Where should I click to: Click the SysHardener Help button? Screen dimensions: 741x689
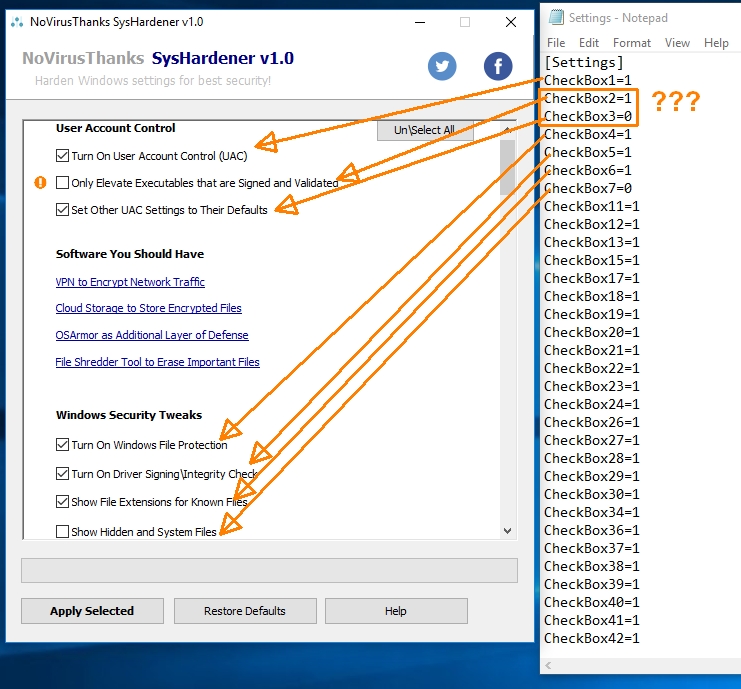click(396, 611)
